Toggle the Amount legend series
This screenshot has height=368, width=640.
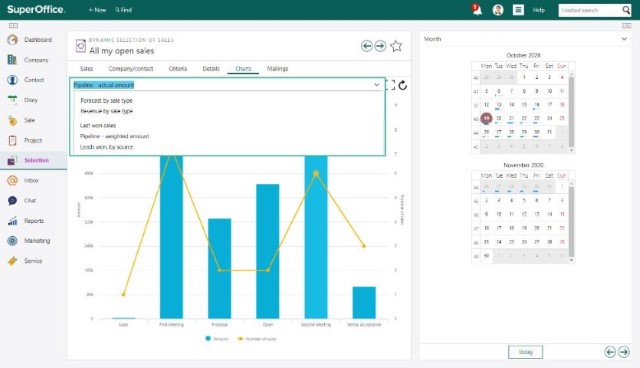tap(217, 339)
